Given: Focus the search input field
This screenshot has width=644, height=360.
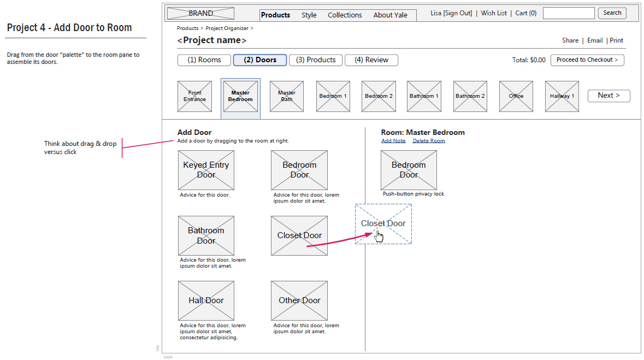Looking at the screenshot, I should (569, 13).
